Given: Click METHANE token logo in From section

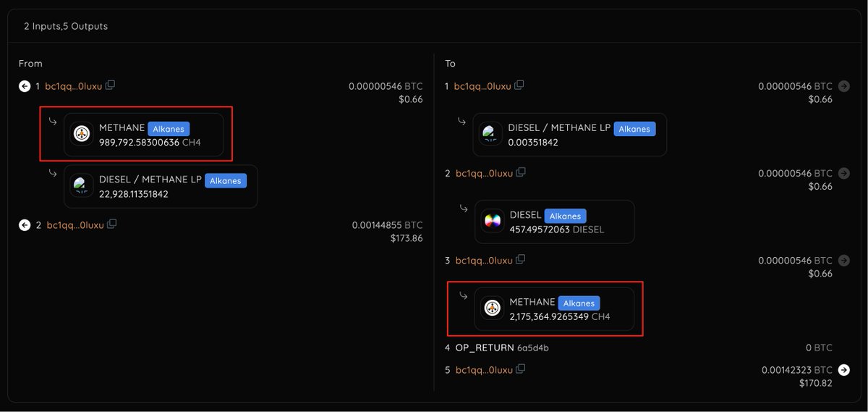Looking at the screenshot, I should point(82,135).
